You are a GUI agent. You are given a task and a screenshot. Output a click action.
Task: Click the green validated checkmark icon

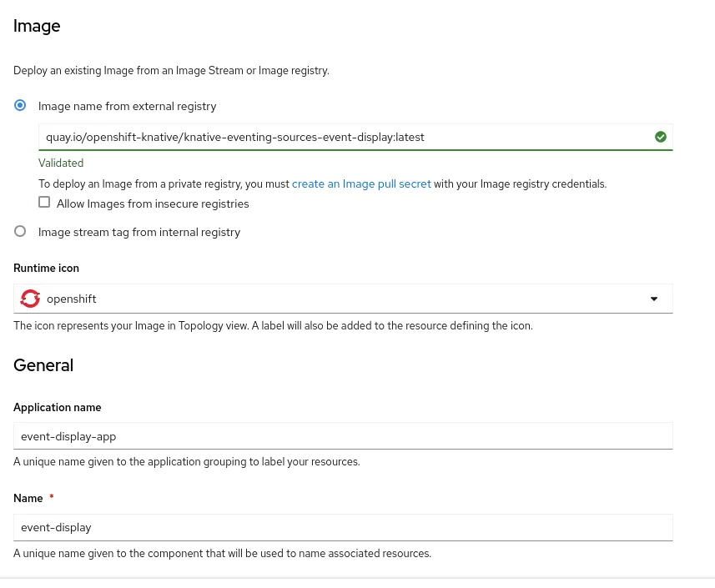pos(661,137)
